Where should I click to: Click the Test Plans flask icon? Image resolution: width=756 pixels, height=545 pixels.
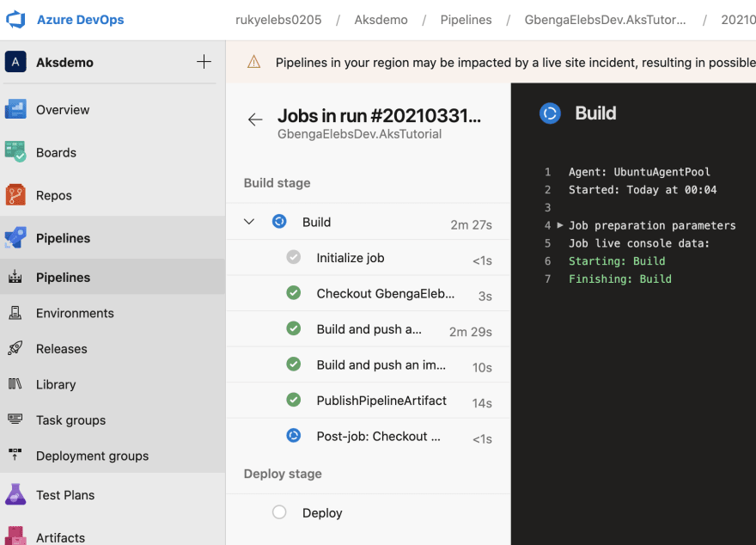click(x=15, y=494)
